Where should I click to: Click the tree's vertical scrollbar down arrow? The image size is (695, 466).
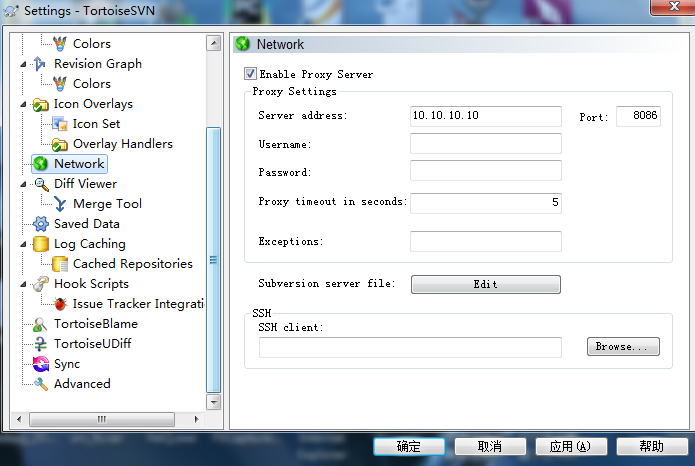coord(214,402)
